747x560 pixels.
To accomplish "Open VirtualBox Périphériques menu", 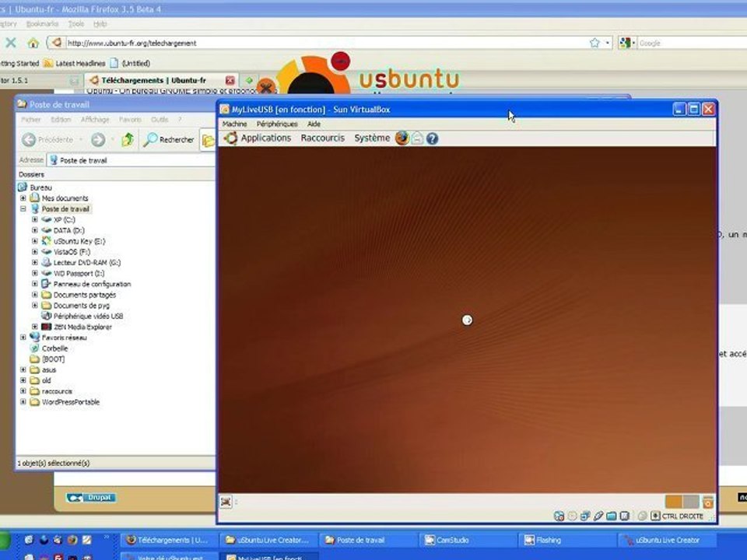I will [x=277, y=124].
